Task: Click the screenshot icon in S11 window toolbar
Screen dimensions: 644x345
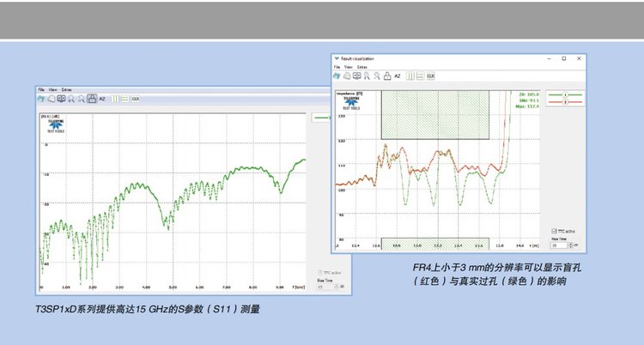Action: 61,99
